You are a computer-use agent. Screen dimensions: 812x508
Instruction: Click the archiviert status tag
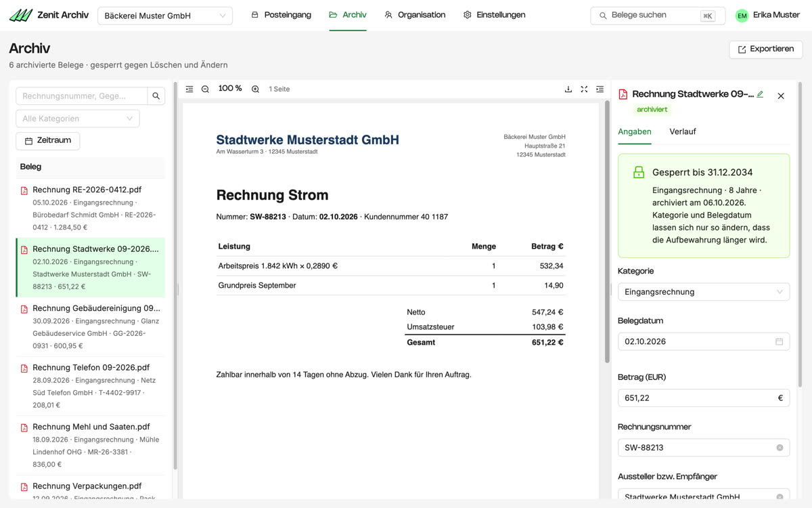(652, 110)
